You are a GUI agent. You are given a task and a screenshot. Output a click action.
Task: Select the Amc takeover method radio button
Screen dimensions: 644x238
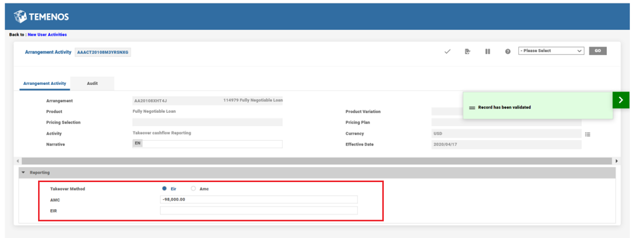193,189
